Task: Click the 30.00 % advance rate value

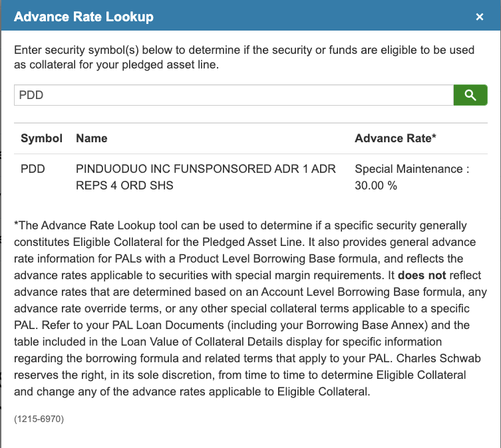Action: [376, 185]
